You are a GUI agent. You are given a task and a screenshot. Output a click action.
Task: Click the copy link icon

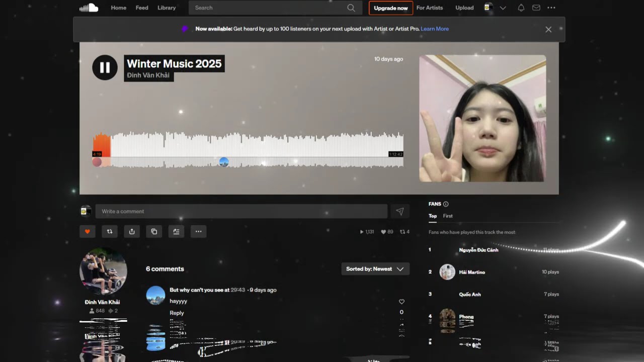(154, 231)
